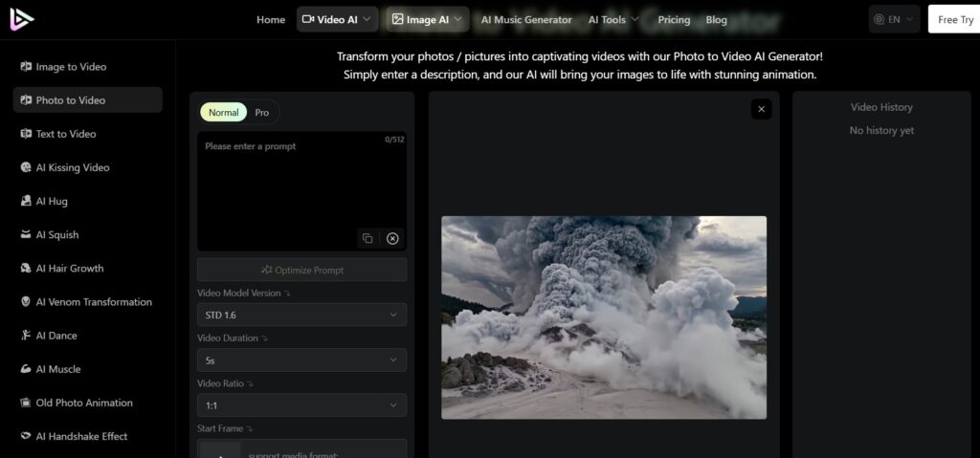Open AI Kissing Video tool
This screenshot has height=458, width=980.
point(87,167)
